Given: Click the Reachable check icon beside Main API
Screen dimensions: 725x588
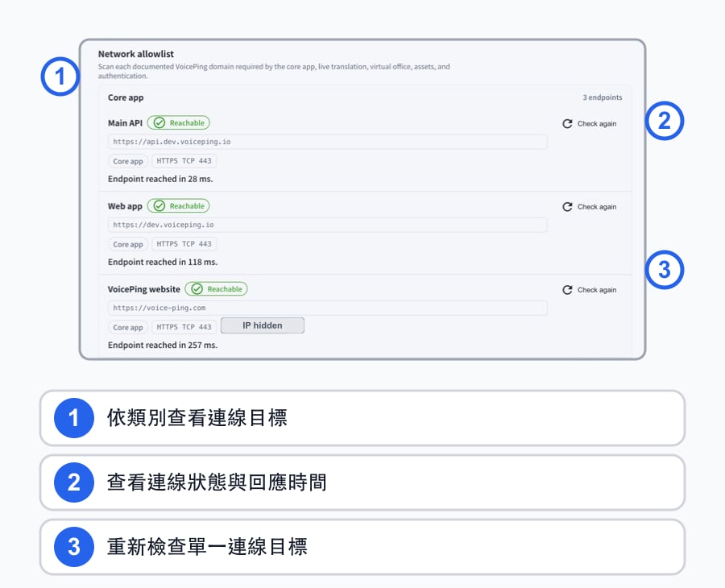Looking at the screenshot, I should 159,122.
